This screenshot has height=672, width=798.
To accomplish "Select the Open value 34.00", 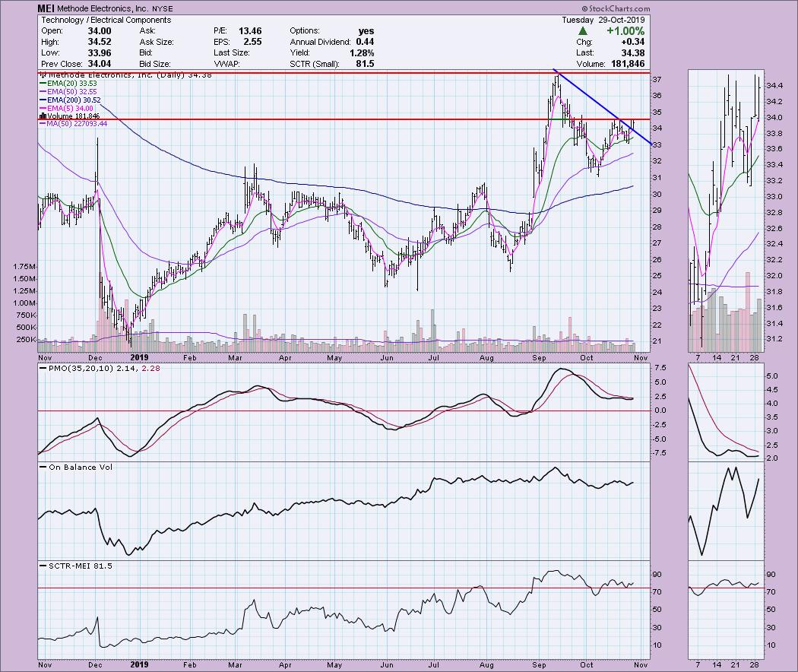I will pyautogui.click(x=100, y=31).
